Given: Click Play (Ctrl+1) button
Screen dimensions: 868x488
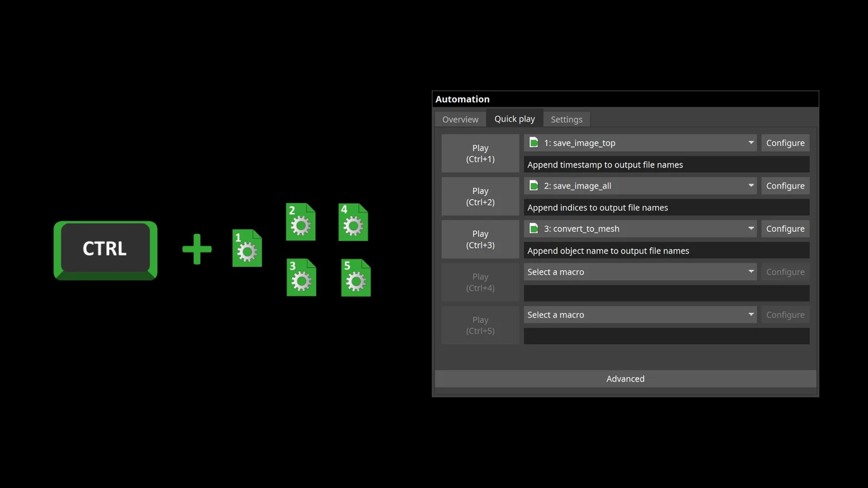Looking at the screenshot, I should coord(480,154).
